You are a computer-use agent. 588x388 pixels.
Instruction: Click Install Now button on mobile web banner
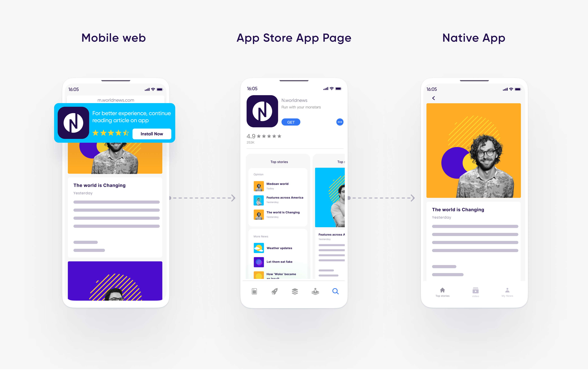tap(151, 133)
